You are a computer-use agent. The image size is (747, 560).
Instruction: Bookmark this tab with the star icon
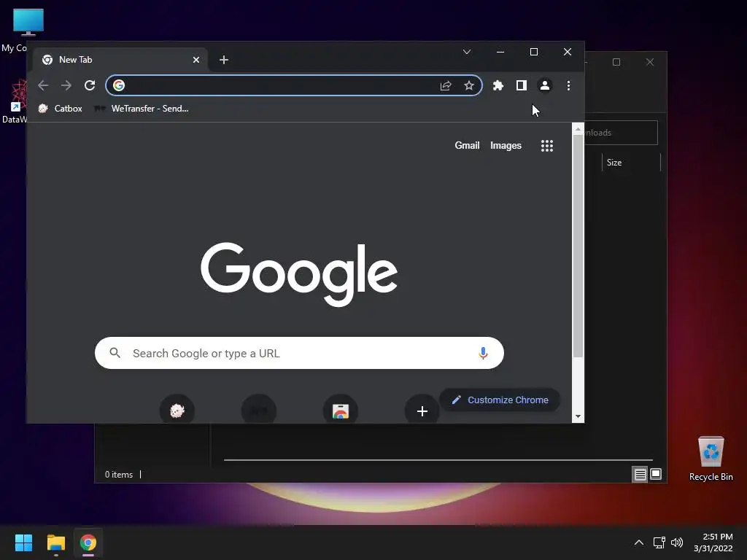coord(469,85)
